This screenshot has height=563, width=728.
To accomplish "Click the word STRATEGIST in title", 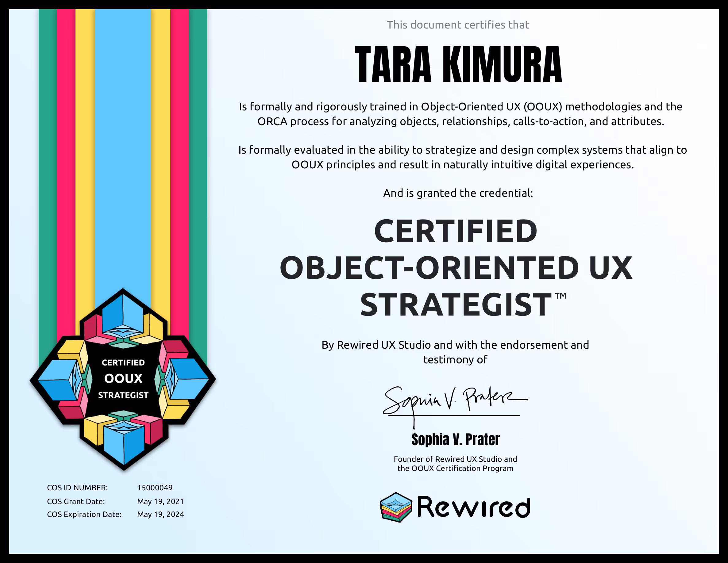I will click(456, 304).
